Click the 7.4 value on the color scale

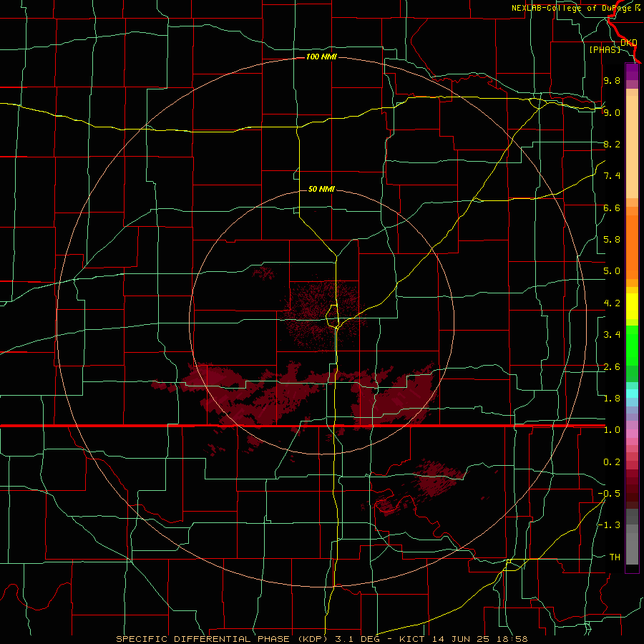[612, 176]
